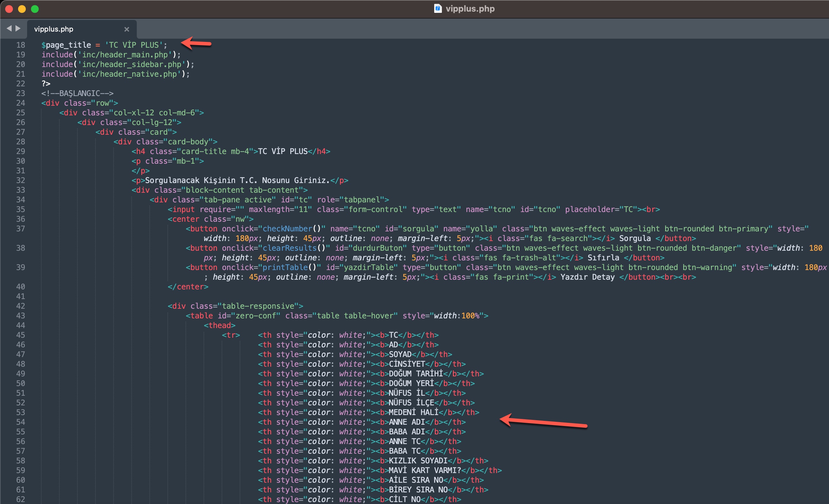Click the BAŞLANGIC comment on line 23
Image resolution: width=829 pixels, height=504 pixels.
tap(77, 93)
